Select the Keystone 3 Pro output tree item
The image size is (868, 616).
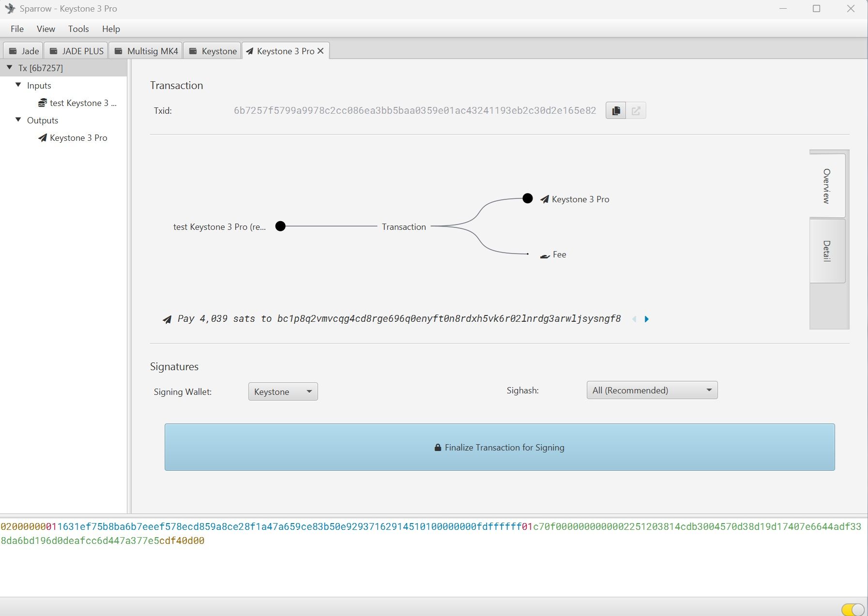pyautogui.click(x=78, y=138)
